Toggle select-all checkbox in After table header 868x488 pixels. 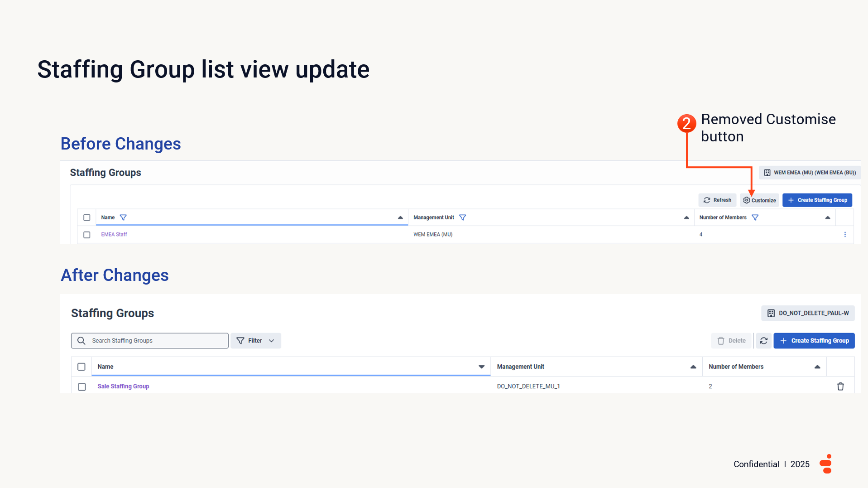pyautogui.click(x=82, y=367)
